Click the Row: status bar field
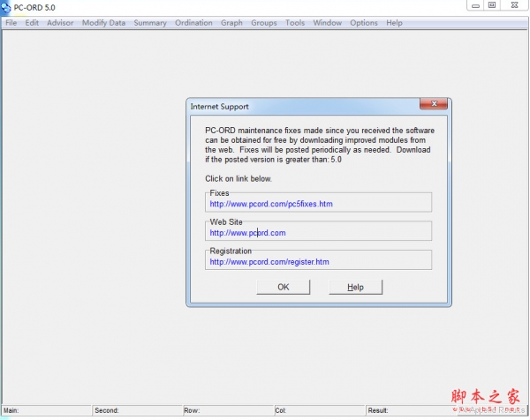The image size is (530, 420). [x=228, y=410]
